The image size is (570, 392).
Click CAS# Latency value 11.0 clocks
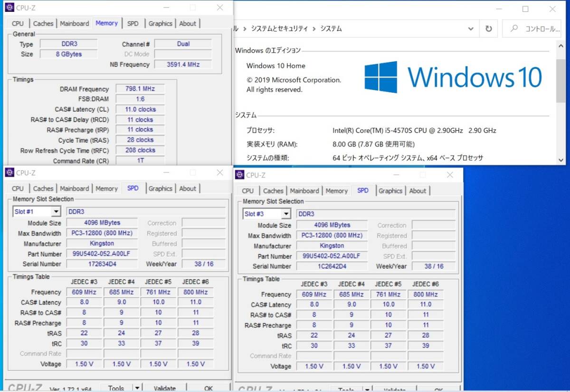tap(140, 109)
